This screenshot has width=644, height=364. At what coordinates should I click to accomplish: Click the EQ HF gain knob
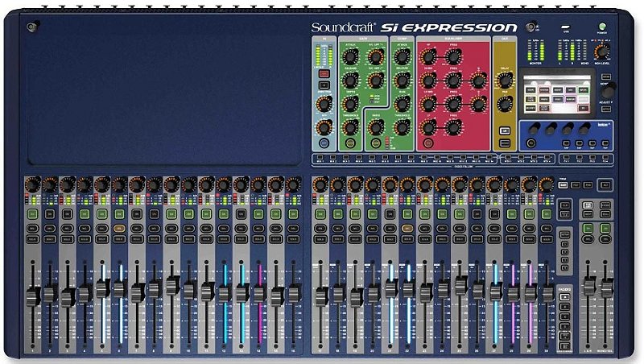click(x=428, y=56)
